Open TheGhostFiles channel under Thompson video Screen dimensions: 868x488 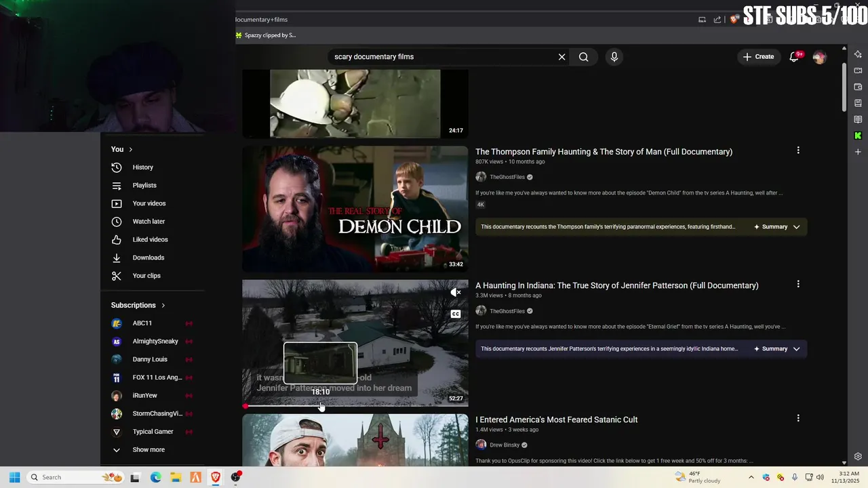click(507, 177)
